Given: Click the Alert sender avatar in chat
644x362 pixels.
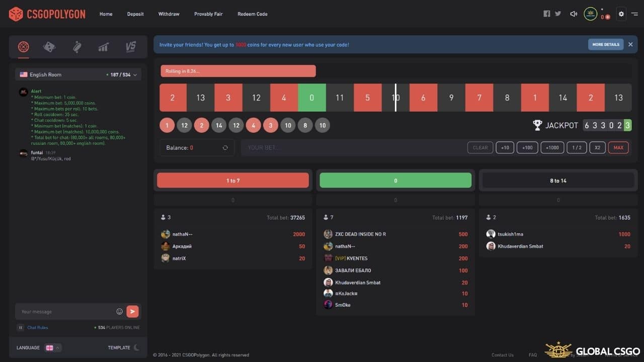Looking at the screenshot, I should pyautogui.click(x=23, y=92).
